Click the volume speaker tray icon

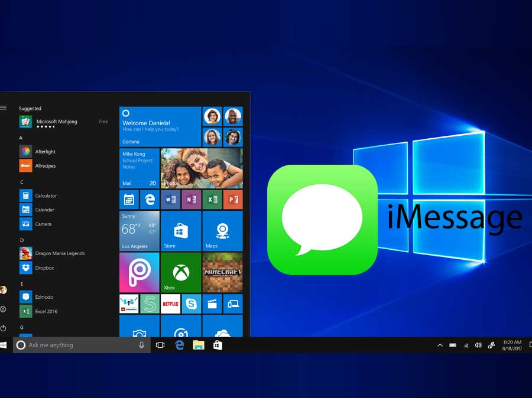(x=478, y=345)
